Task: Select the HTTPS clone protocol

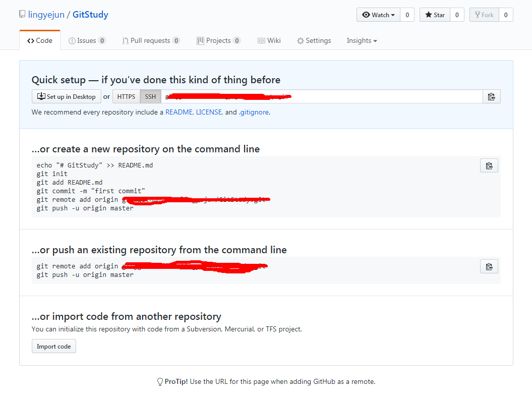Action: pyautogui.click(x=126, y=97)
